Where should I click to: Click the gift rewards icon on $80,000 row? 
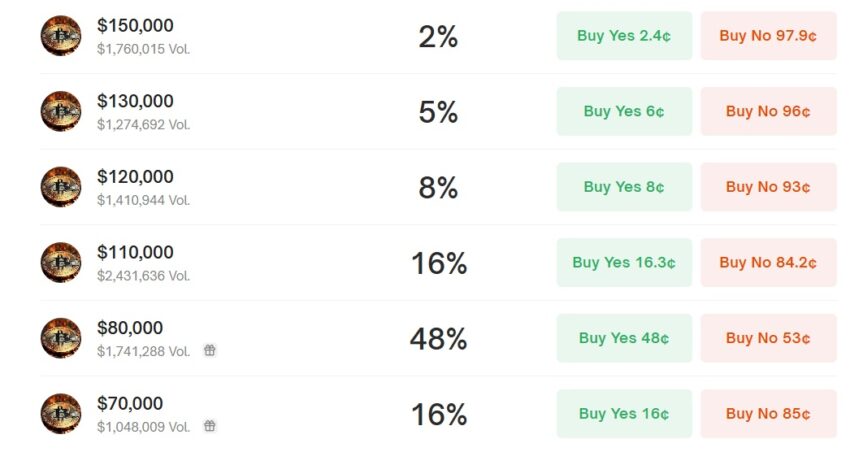coord(210,351)
